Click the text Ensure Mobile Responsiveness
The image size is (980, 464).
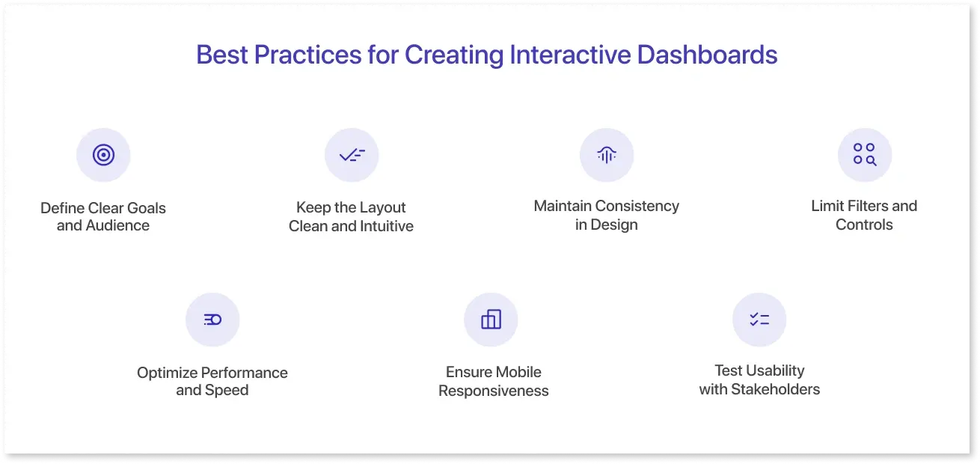tap(494, 382)
